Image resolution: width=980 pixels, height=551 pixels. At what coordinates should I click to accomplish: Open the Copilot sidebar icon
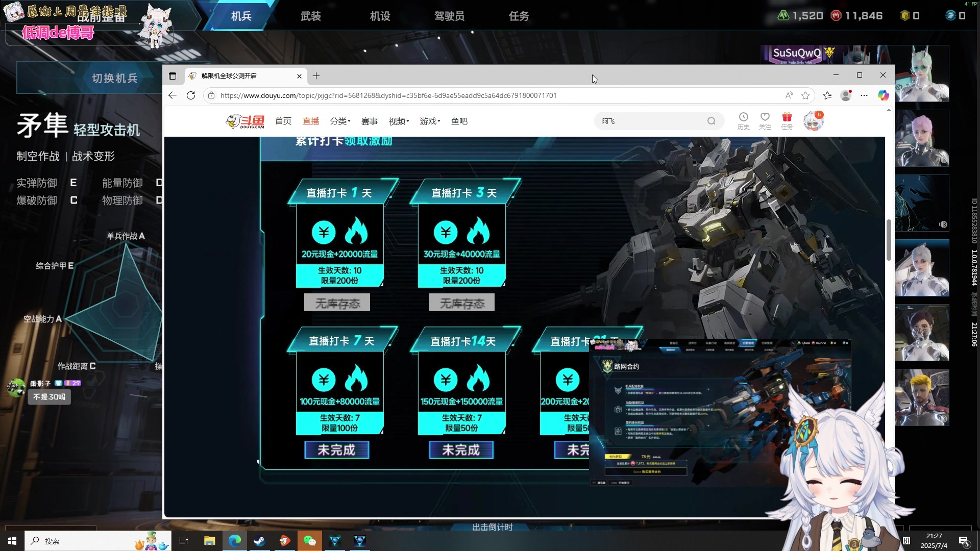coord(884,95)
